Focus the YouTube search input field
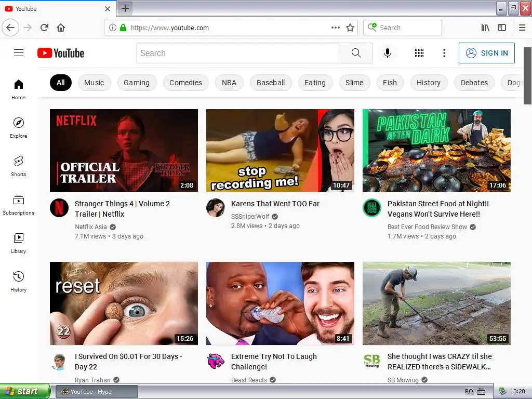The height and width of the screenshot is (399, 532). 238,53
